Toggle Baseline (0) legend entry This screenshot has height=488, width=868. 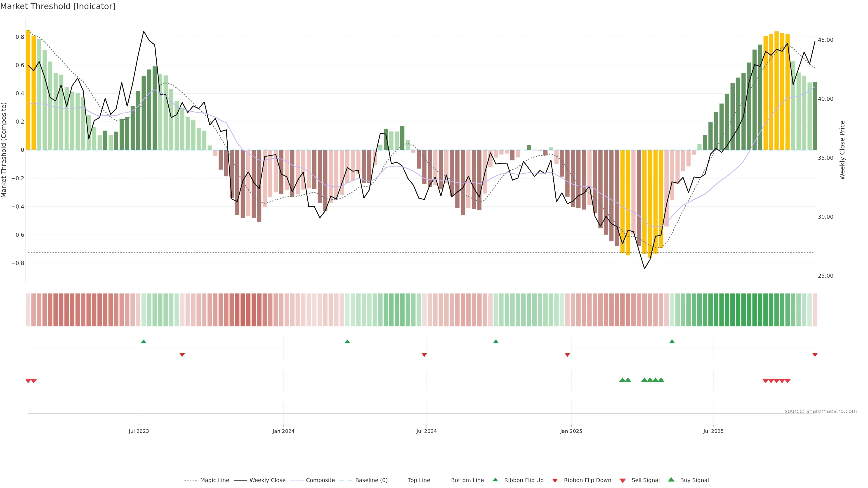coord(371,480)
